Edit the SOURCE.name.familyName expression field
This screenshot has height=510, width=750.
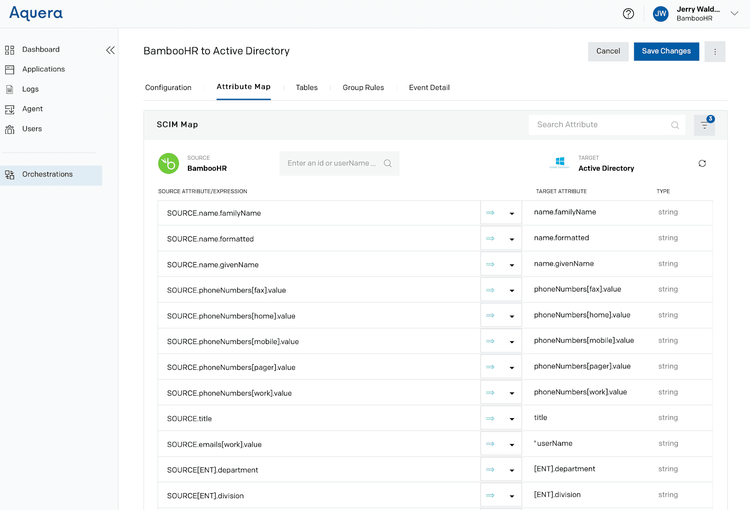click(x=319, y=213)
